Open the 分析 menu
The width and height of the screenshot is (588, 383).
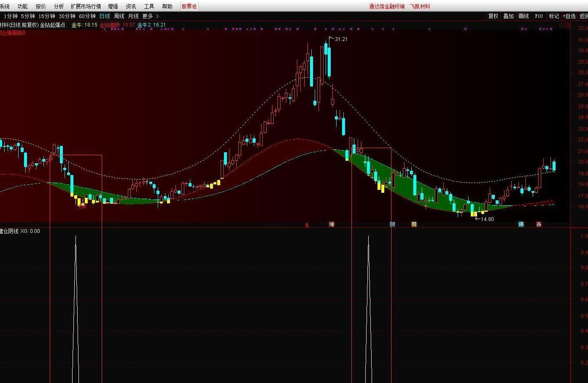59,6
